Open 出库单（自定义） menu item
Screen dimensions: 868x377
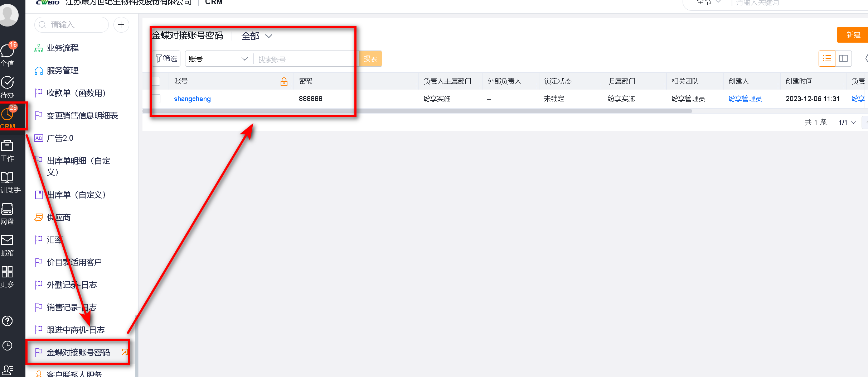pos(76,195)
